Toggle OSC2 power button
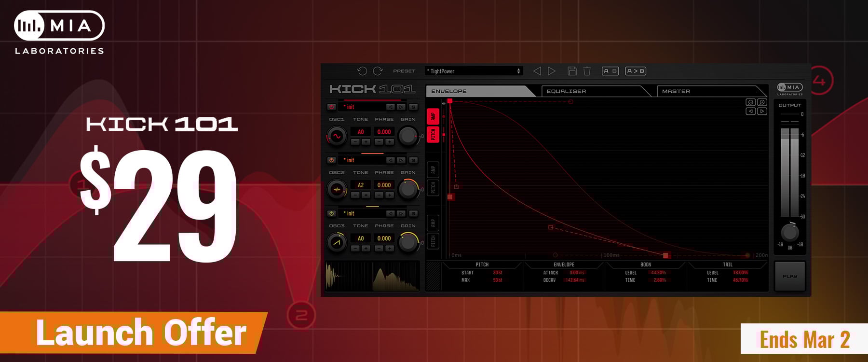Viewport: 868px width, 362px height. [x=331, y=160]
